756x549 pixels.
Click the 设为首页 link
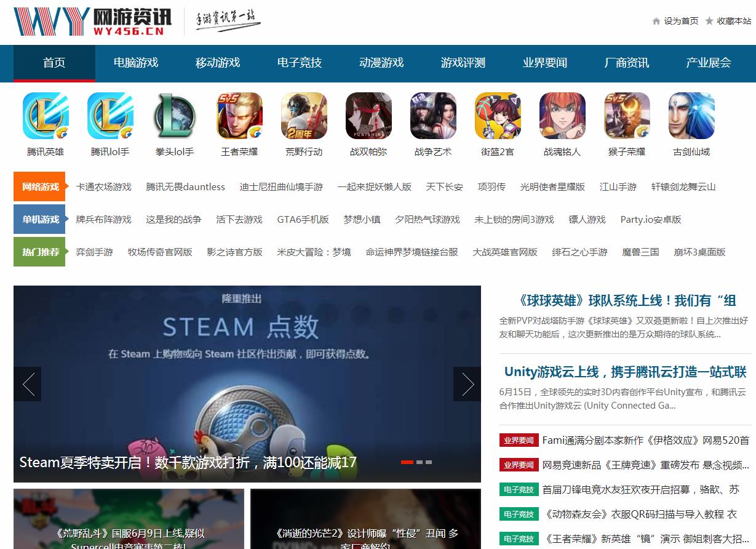click(681, 21)
